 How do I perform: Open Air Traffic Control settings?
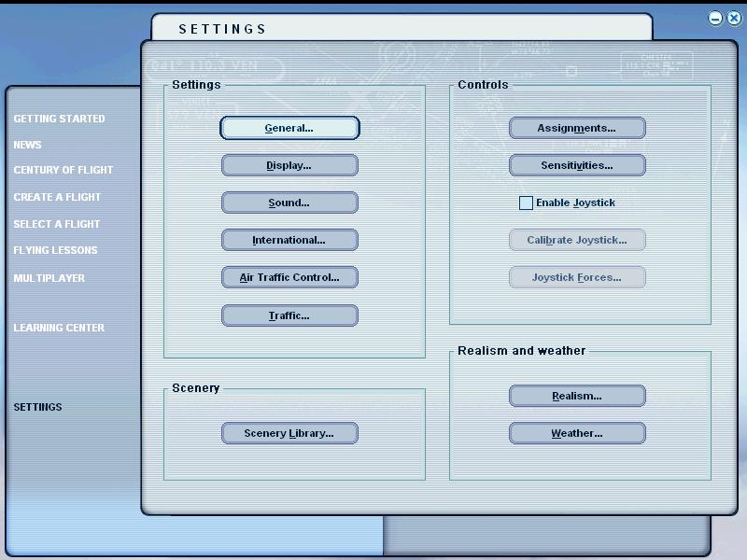click(x=289, y=277)
